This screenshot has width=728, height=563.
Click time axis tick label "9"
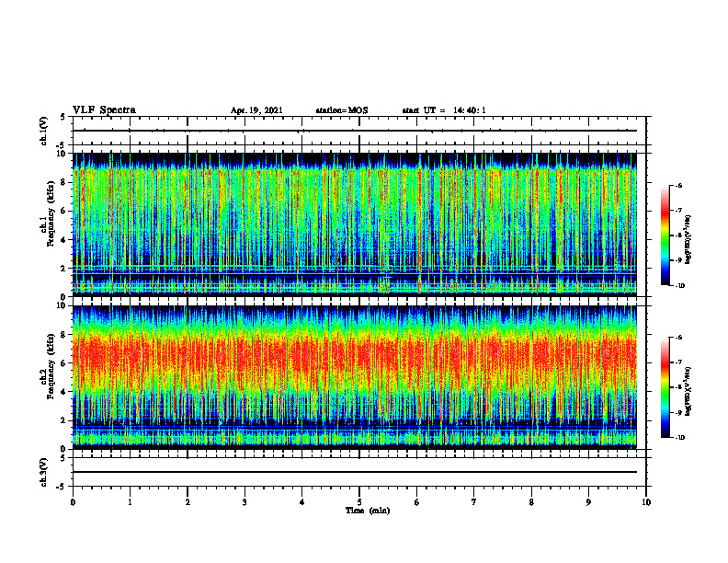pyautogui.click(x=588, y=502)
